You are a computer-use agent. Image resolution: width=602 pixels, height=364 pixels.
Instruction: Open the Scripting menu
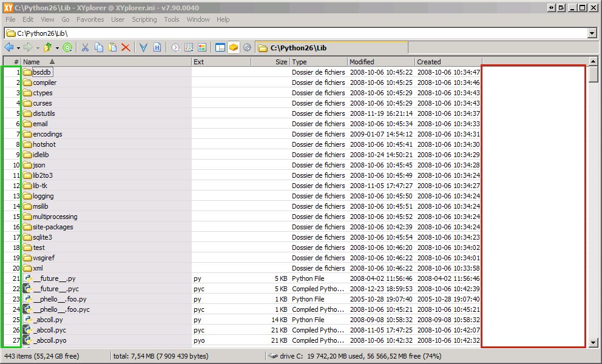click(x=144, y=19)
